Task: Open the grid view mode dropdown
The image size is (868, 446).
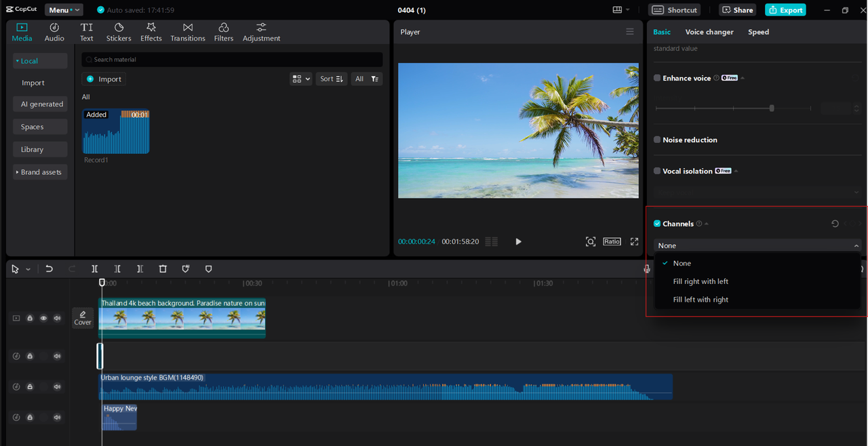Action: (301, 79)
